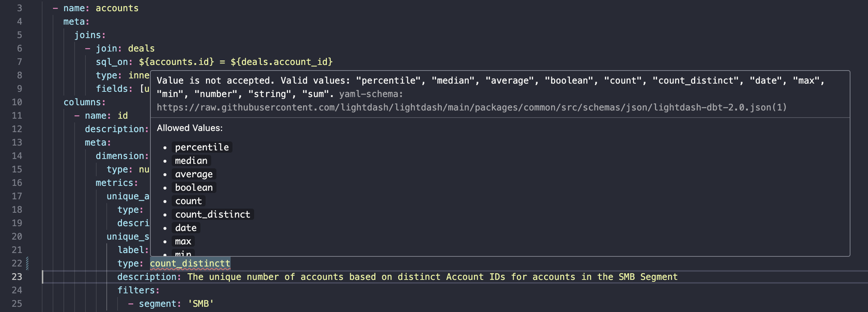Click the misspelled count_distinctt value
Viewport: 868px width, 312px height.
(190, 263)
